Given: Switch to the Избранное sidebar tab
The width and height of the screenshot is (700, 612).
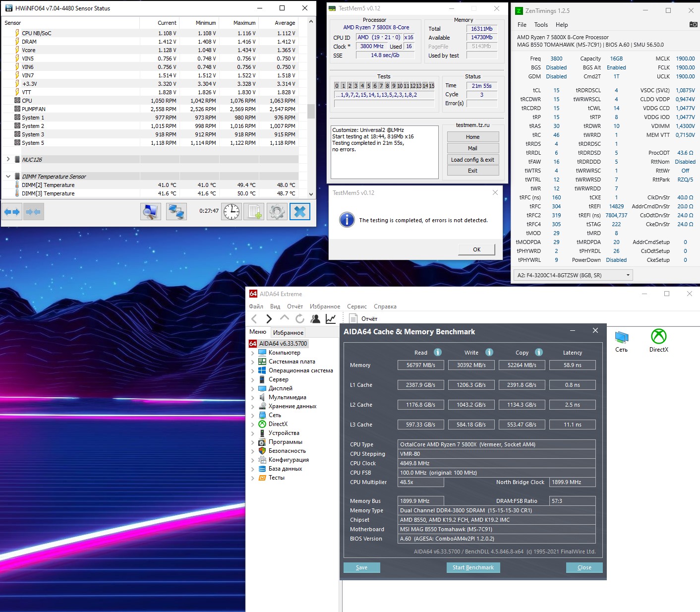Looking at the screenshot, I should click(x=288, y=333).
